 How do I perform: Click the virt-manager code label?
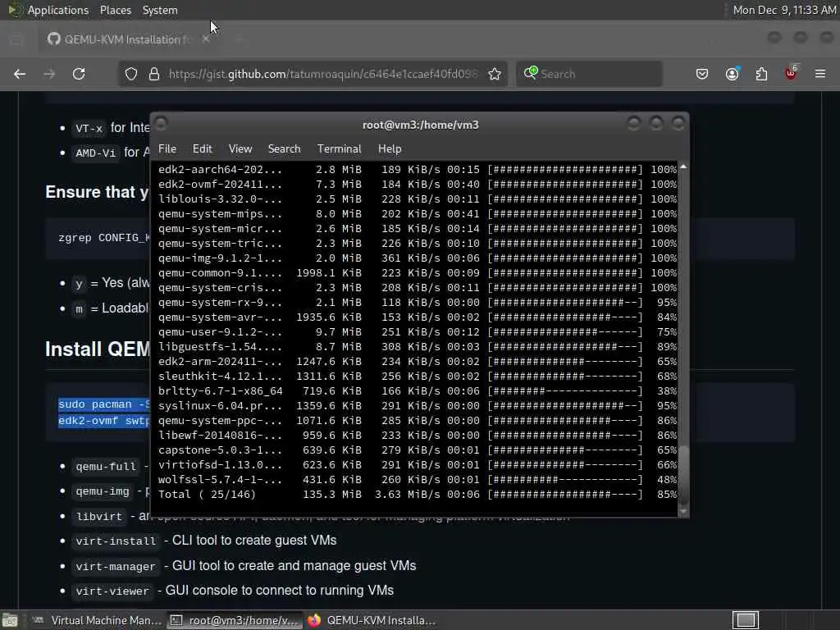tap(115, 567)
